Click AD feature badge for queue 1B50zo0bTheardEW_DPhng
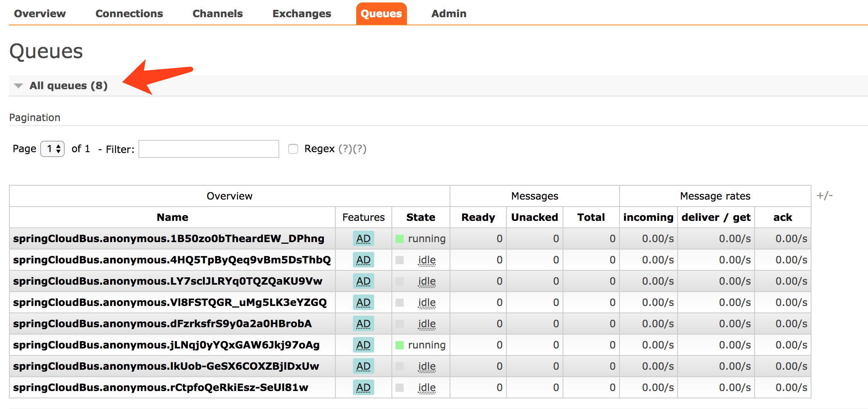 tap(364, 238)
